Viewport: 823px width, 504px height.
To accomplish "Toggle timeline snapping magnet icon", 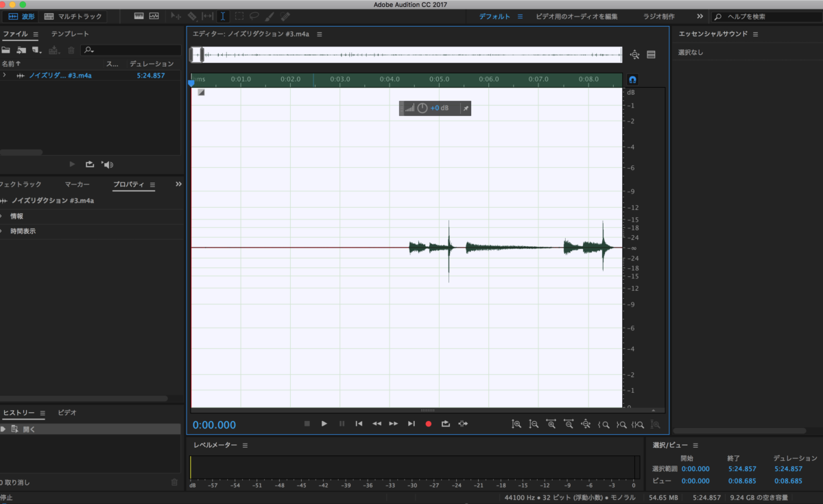I will click(633, 80).
